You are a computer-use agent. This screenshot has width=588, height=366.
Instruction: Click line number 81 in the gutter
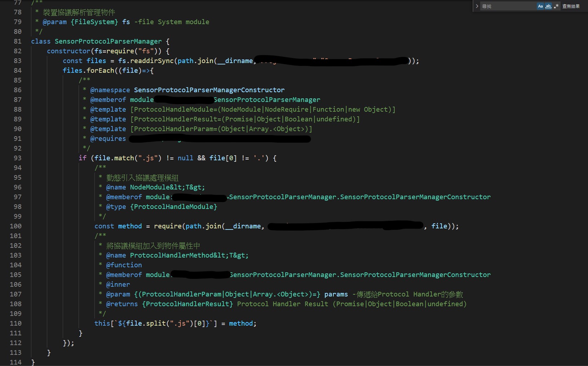[x=18, y=41]
